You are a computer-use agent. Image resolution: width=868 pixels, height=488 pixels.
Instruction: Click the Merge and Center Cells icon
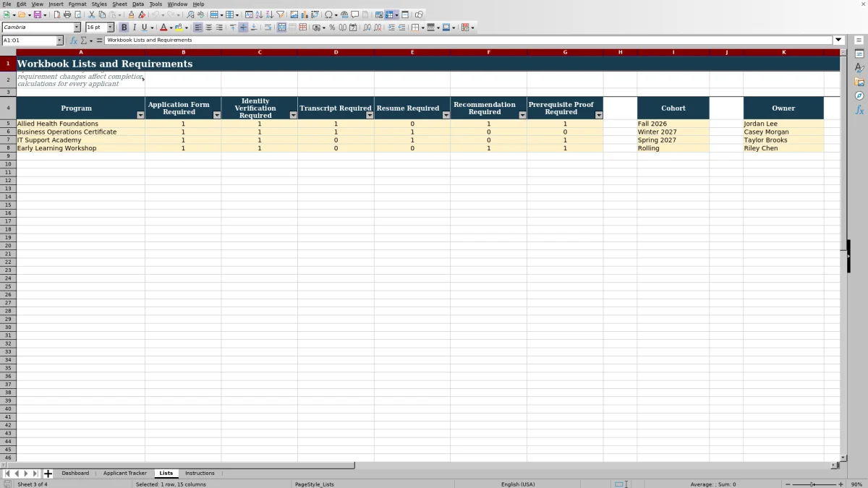click(x=282, y=27)
